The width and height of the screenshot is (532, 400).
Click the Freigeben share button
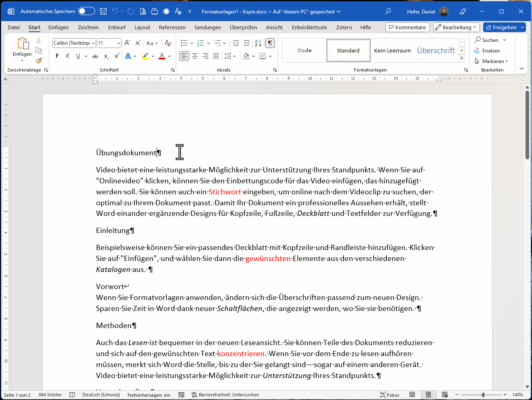point(501,27)
